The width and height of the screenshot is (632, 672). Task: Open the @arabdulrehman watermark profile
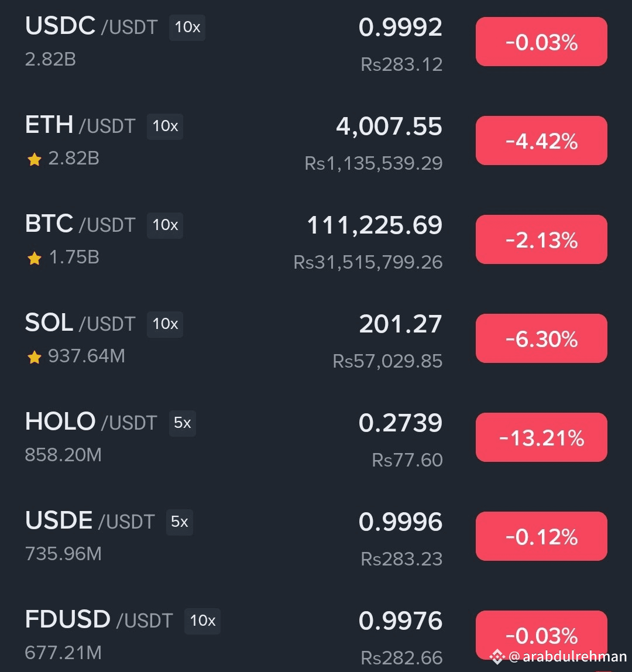point(567,657)
